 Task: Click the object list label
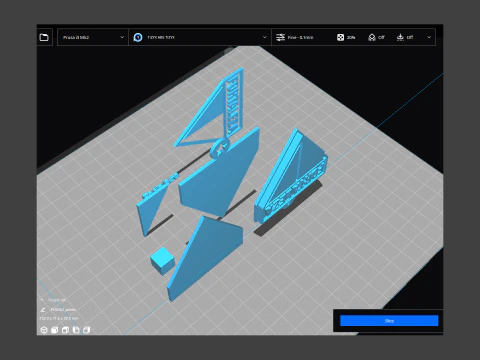point(57,300)
